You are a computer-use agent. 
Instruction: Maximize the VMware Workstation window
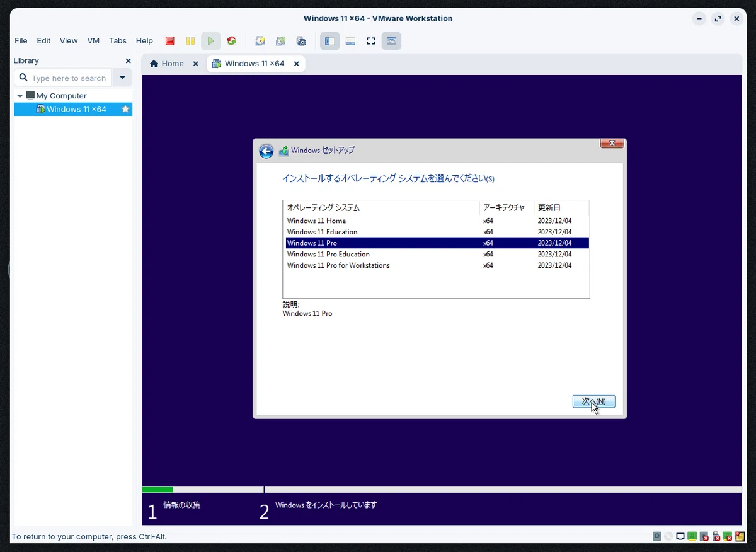pos(718,19)
